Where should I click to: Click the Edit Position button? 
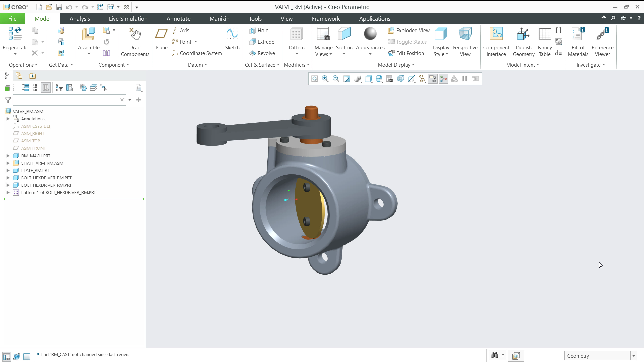[406, 53]
